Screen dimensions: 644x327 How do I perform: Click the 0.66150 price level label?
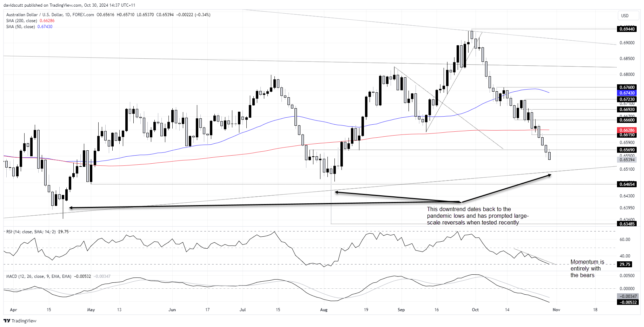point(627,135)
